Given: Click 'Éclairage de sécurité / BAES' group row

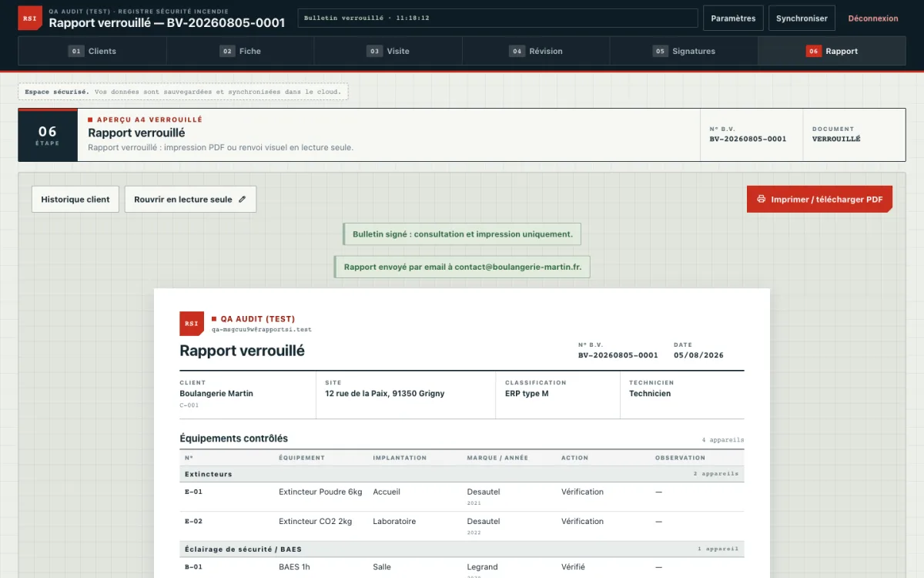Looking at the screenshot, I should click(x=462, y=549).
